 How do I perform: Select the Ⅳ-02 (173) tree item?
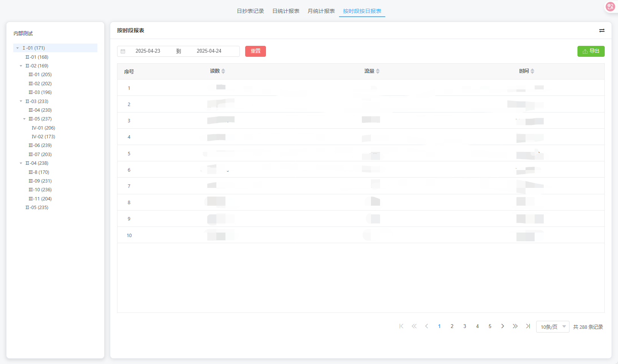pos(43,137)
